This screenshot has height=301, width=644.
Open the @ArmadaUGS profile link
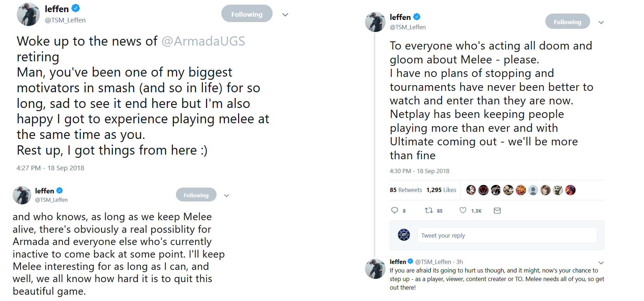click(x=203, y=41)
